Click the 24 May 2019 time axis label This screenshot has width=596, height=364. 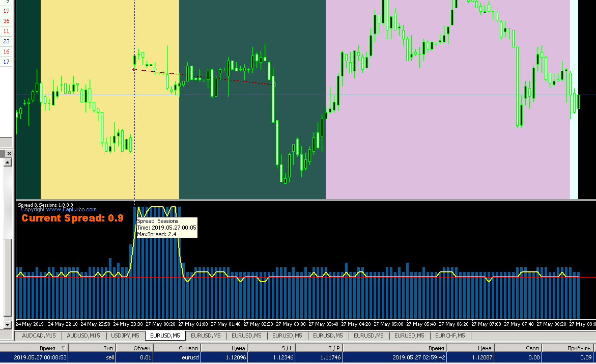pyautogui.click(x=30, y=324)
